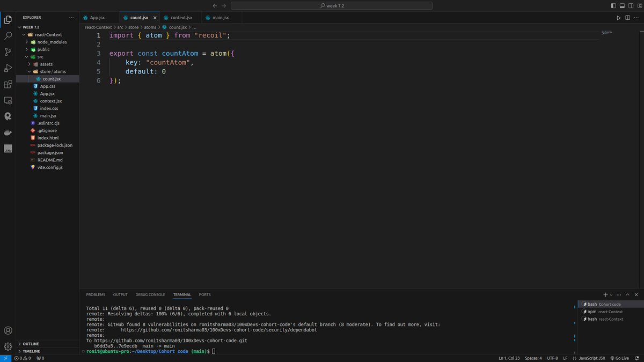Screen dimensions: 644x362
Task: Click the Run play icon in editor toolbar
Action: [x=618, y=18]
